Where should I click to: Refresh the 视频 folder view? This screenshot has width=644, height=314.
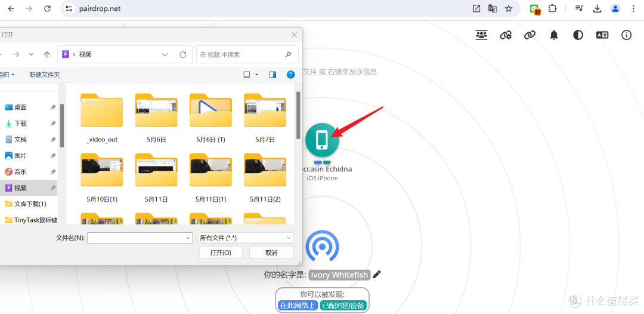(183, 54)
